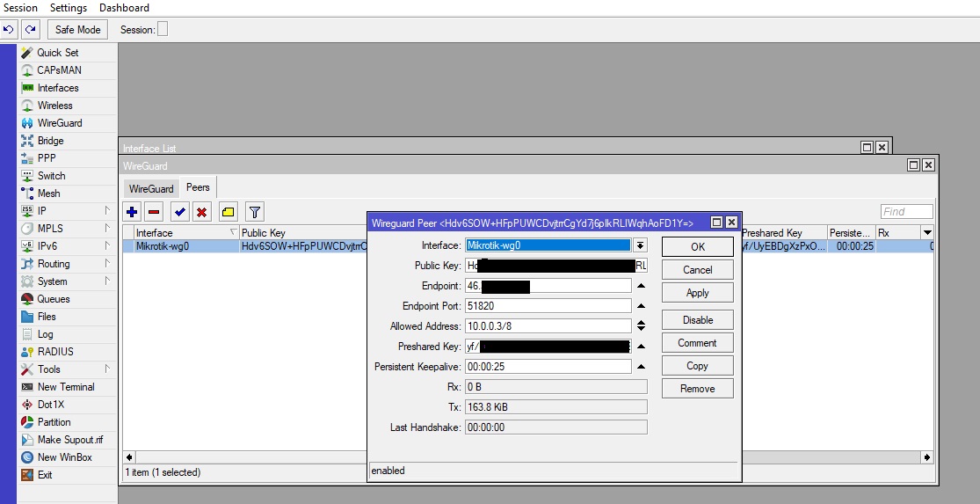Open Dashboard menu
This screenshot has height=504, width=980.
(124, 8)
